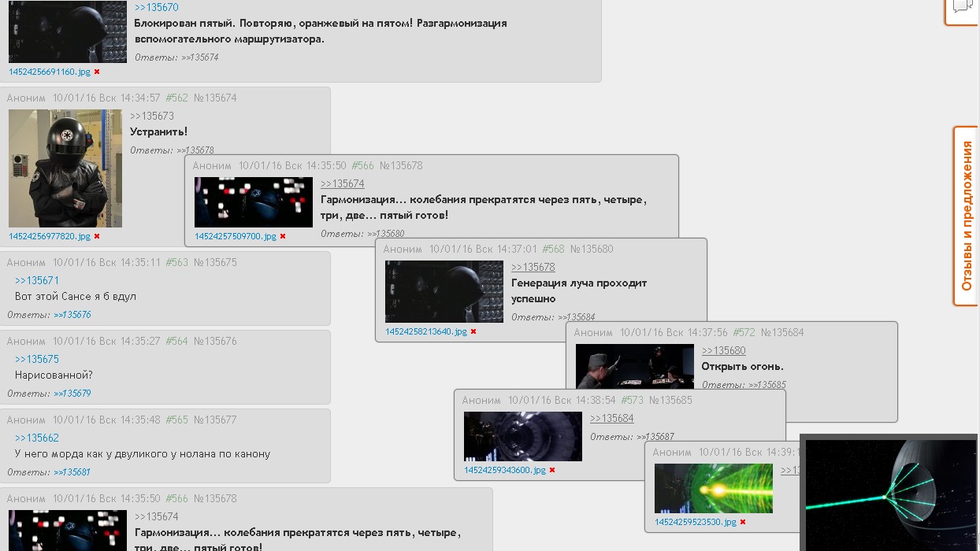Click counter #572 in popup header

pos(744,333)
